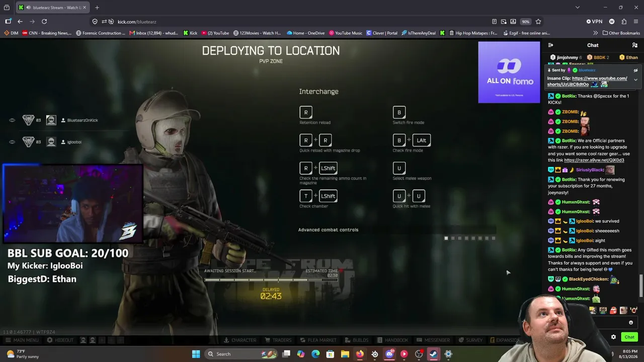Image resolution: width=644 pixels, height=362 pixels.
Task: Open the Kick bookmark
Action: [190, 33]
